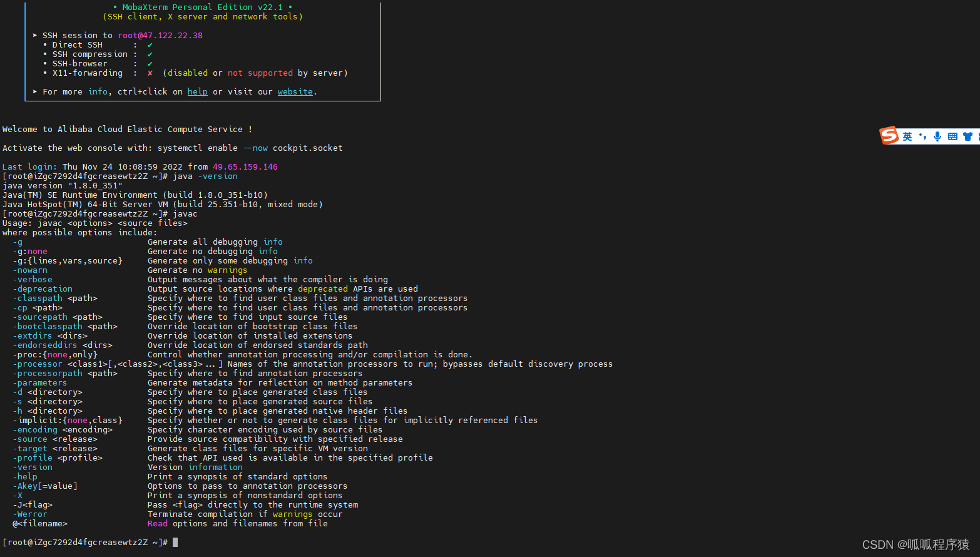
Task: Click the "-g:none" option
Action: [x=30, y=252]
